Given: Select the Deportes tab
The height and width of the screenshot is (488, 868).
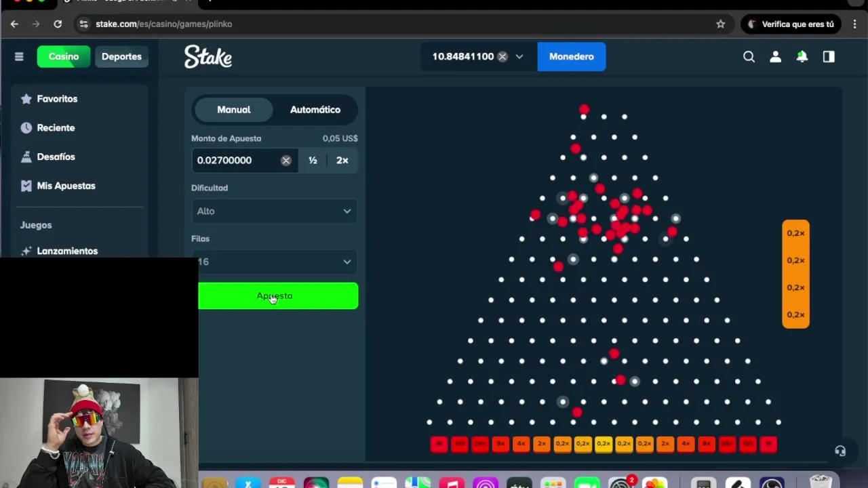Looking at the screenshot, I should 121,56.
